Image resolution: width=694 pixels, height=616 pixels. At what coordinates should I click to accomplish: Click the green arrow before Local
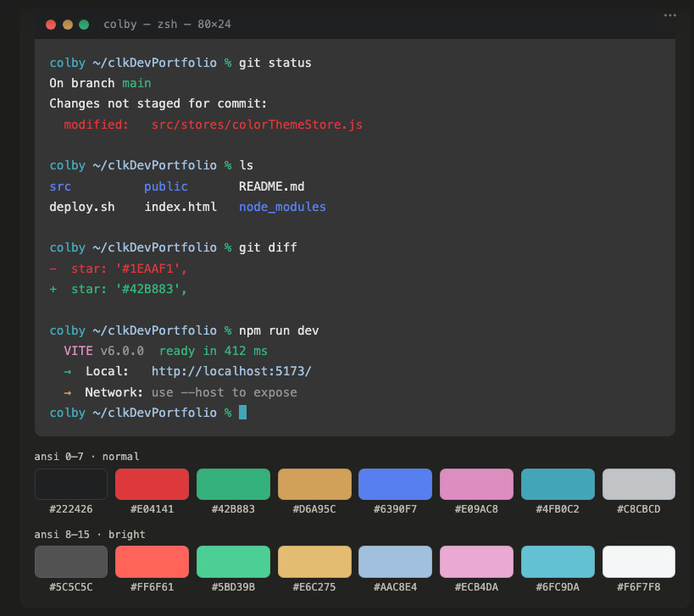(x=68, y=372)
